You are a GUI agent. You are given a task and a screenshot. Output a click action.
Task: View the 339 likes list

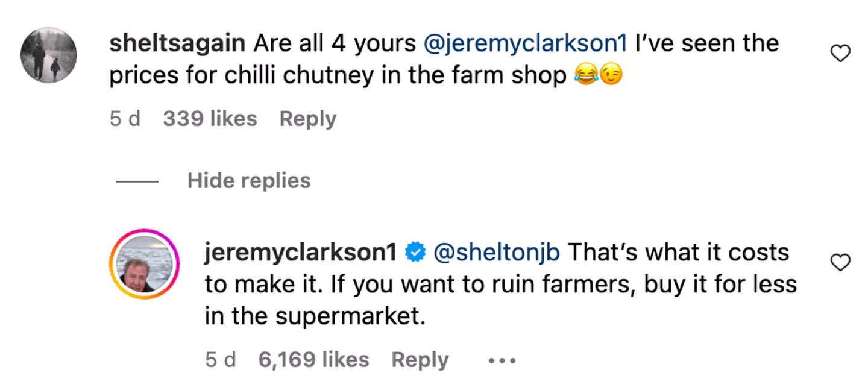tap(210, 119)
